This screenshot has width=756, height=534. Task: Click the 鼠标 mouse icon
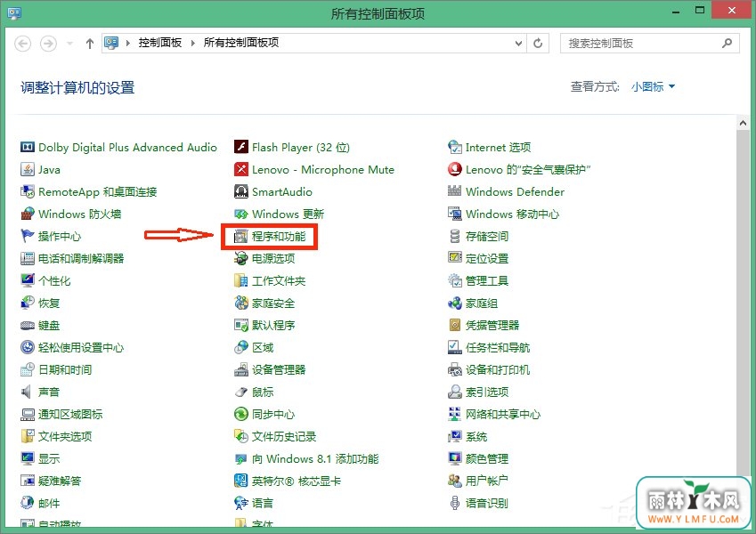(x=241, y=392)
